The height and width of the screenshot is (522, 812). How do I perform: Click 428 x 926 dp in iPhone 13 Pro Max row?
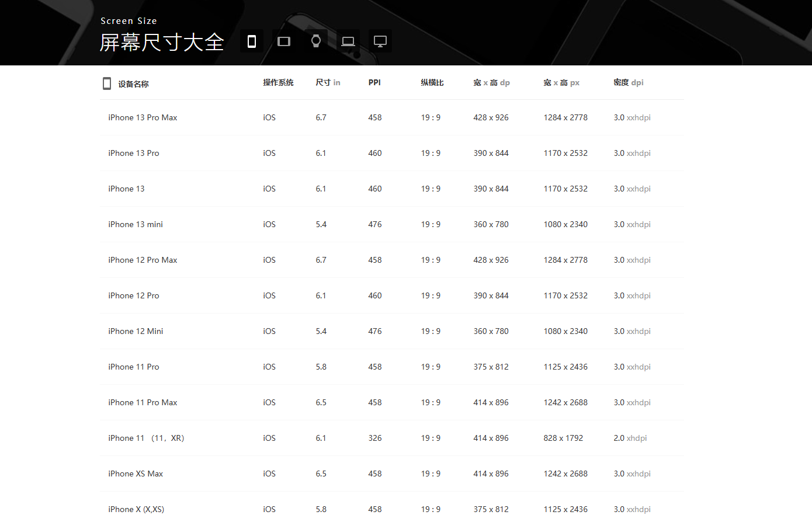(491, 117)
